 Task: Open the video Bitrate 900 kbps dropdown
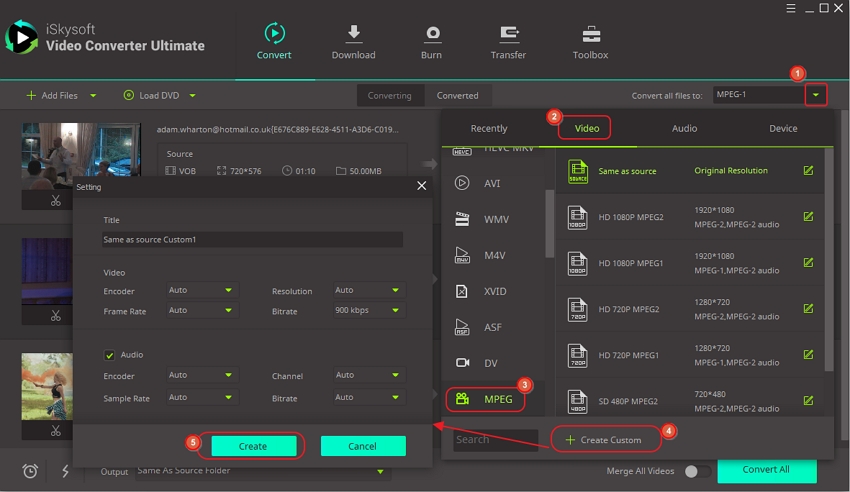coord(368,311)
